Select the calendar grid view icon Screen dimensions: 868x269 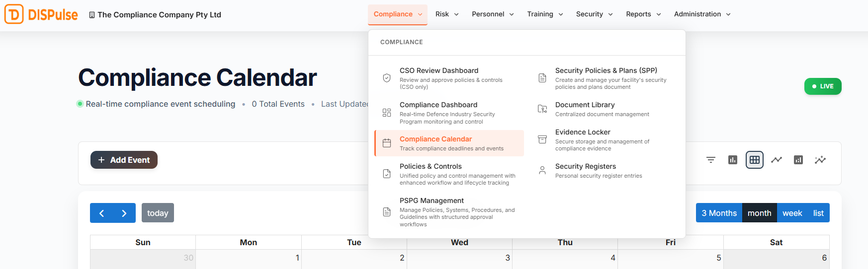[x=755, y=160]
